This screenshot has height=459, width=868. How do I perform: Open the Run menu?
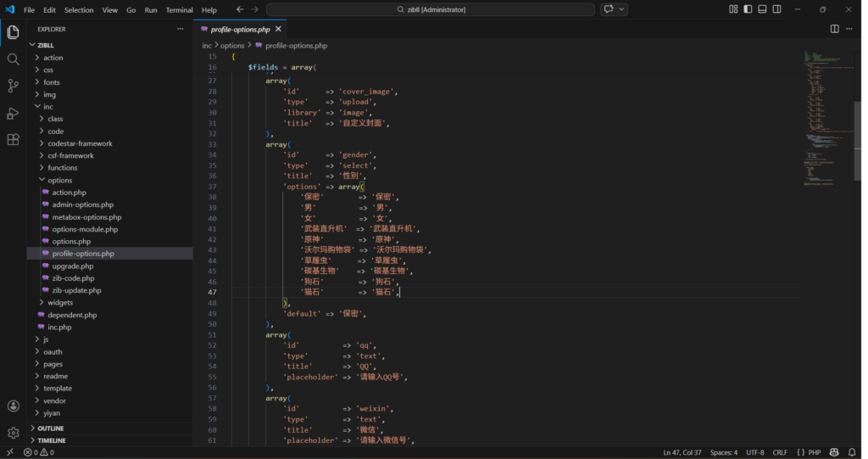[151, 10]
